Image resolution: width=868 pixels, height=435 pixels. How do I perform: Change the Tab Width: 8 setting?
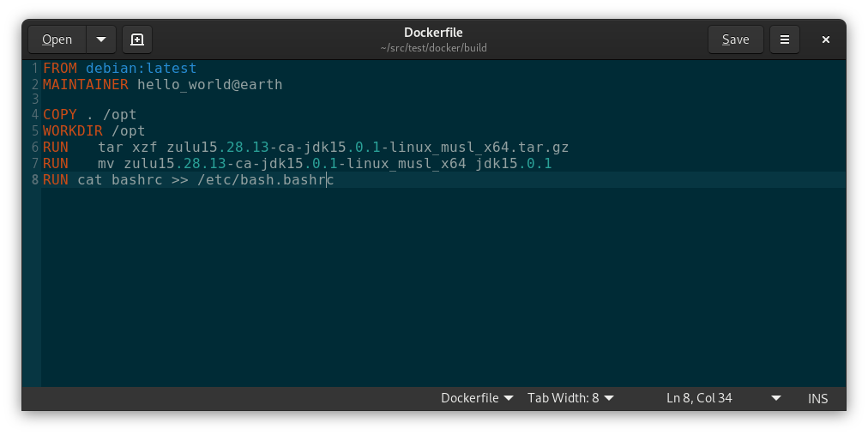(570, 398)
